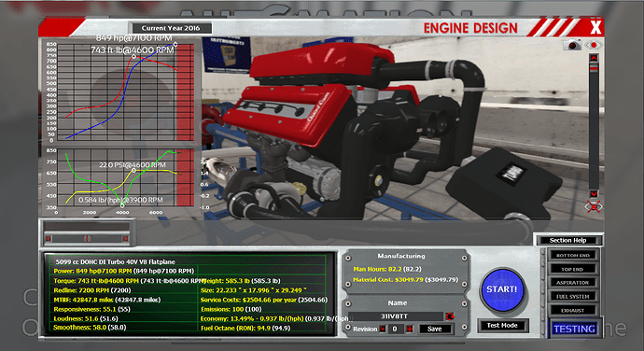Take a screenshot with the camera icon
644x351 pixels.
pos(572,45)
